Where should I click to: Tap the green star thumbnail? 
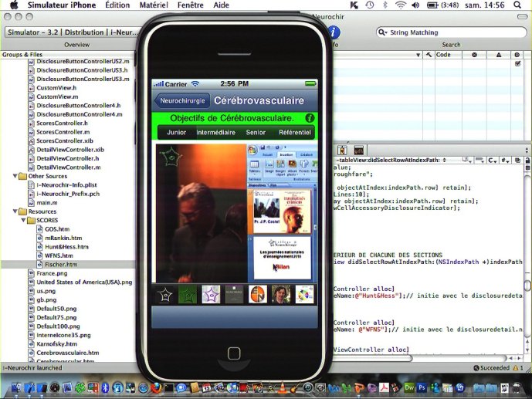click(188, 294)
